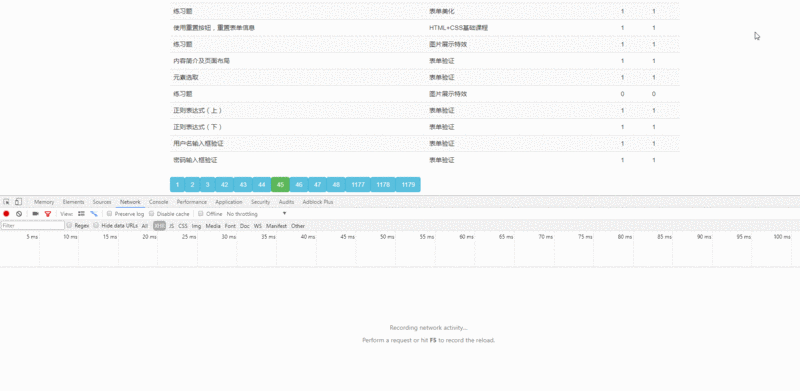Screen dimensions: 800x391
Task: Click the 正则表达式（下） row text
Action: click(197, 127)
